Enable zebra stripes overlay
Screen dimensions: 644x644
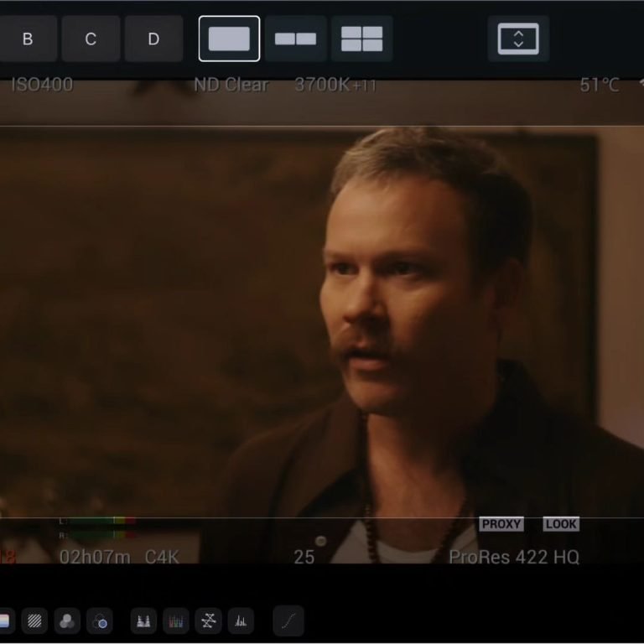pos(34,621)
